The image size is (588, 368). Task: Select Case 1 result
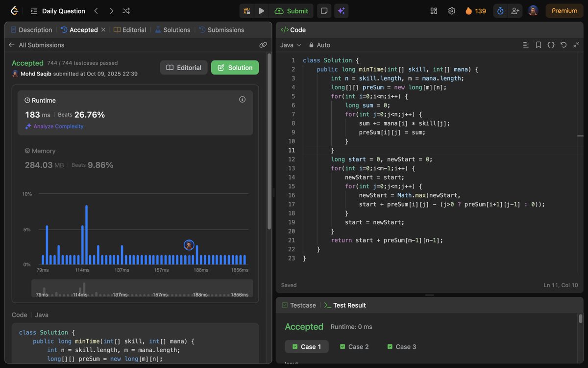point(307,346)
